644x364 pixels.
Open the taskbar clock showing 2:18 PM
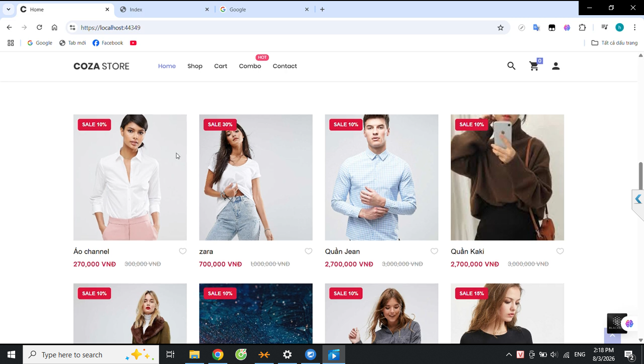pos(603,355)
